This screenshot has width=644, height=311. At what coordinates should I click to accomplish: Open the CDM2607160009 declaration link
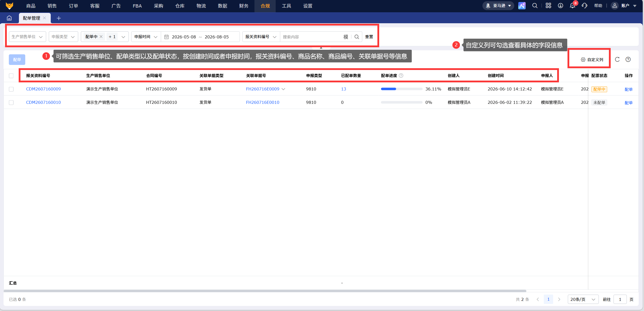pos(43,89)
